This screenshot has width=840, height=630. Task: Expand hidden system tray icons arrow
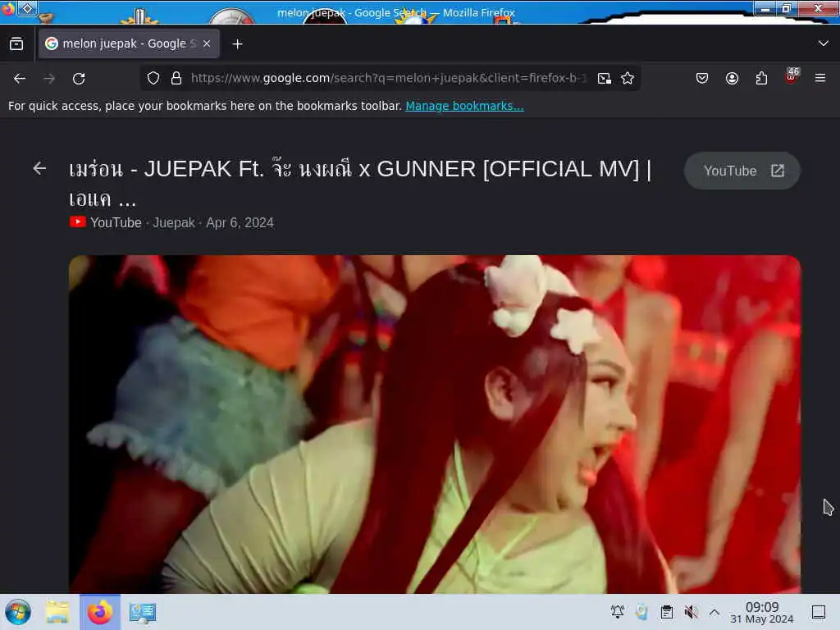(714, 611)
